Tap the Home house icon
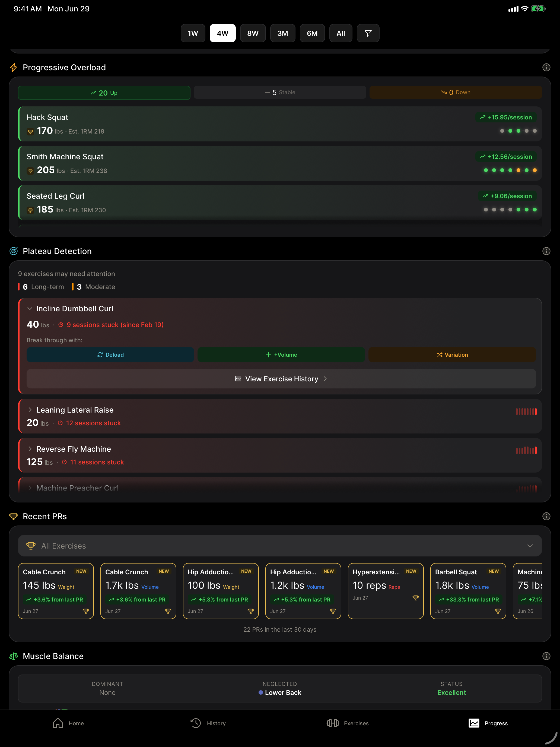This screenshot has width=560, height=747. pyautogui.click(x=58, y=723)
